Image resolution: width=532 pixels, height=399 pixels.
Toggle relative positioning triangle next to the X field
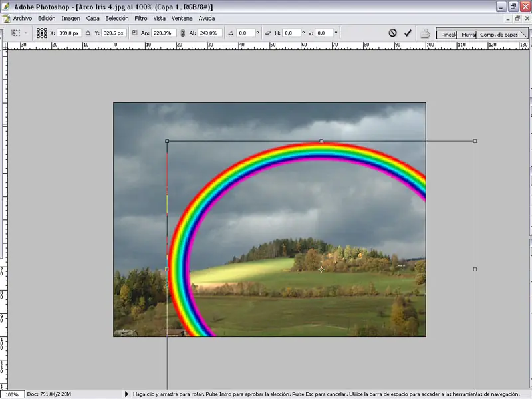tap(86, 33)
